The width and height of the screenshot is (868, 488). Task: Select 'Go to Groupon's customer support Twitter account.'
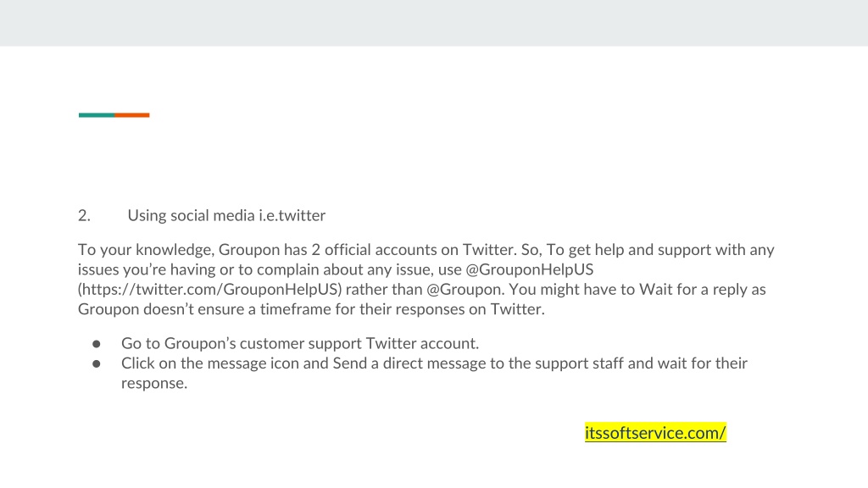[x=300, y=344]
